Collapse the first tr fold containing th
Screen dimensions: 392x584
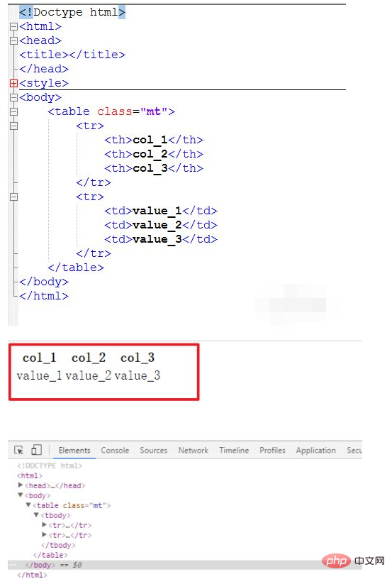[13, 126]
